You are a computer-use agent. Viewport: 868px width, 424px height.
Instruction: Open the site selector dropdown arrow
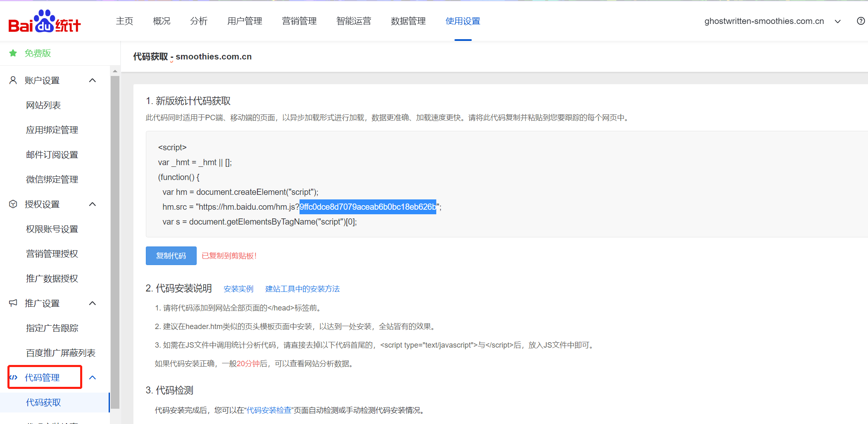pos(838,21)
